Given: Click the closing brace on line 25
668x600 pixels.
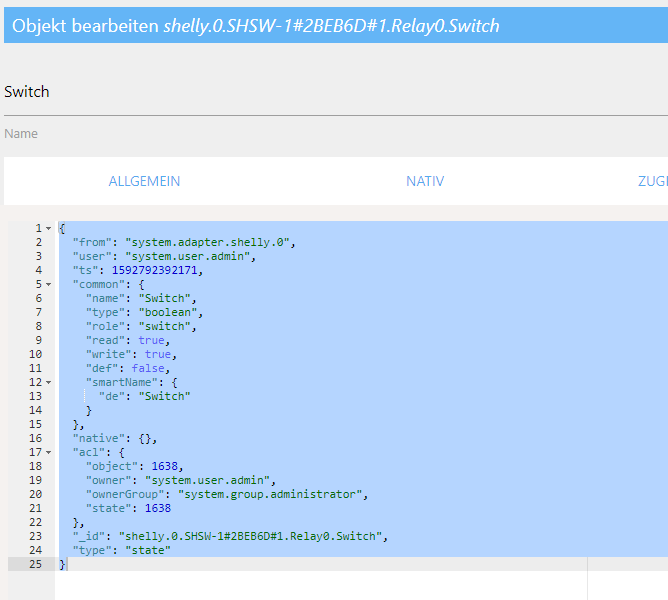Looking at the screenshot, I should [62, 564].
